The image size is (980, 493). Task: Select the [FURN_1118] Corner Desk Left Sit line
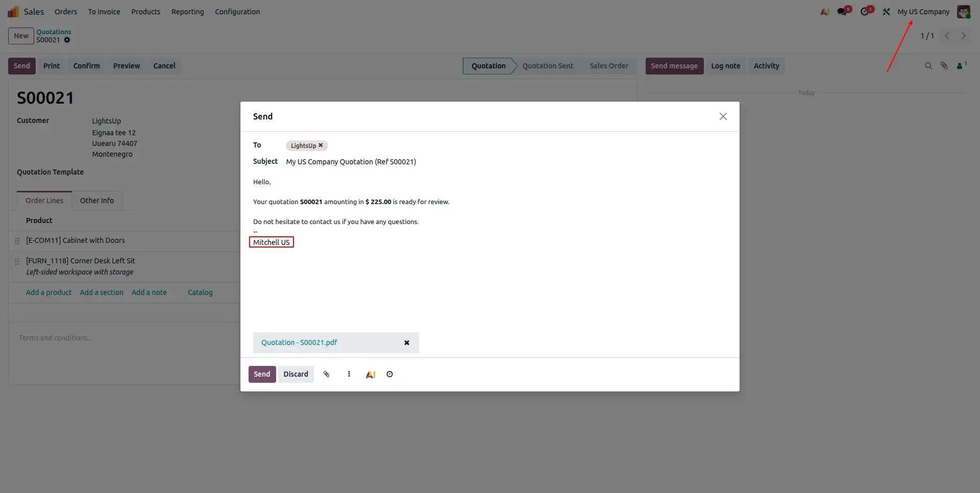click(x=81, y=261)
